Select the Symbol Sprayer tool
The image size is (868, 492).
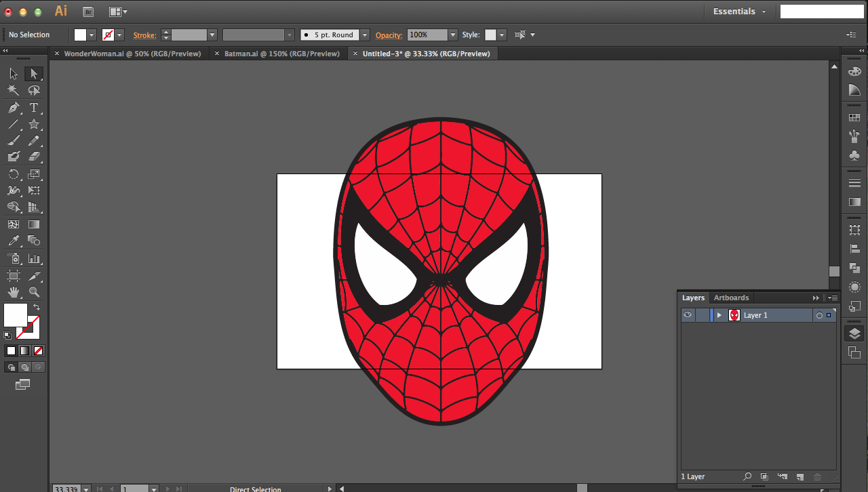14,259
